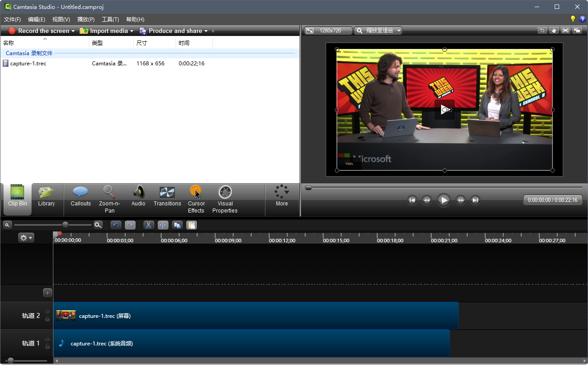Viewport: 588px width, 365px height.
Task: Click the blue help question mark icon
Action: [x=582, y=19]
